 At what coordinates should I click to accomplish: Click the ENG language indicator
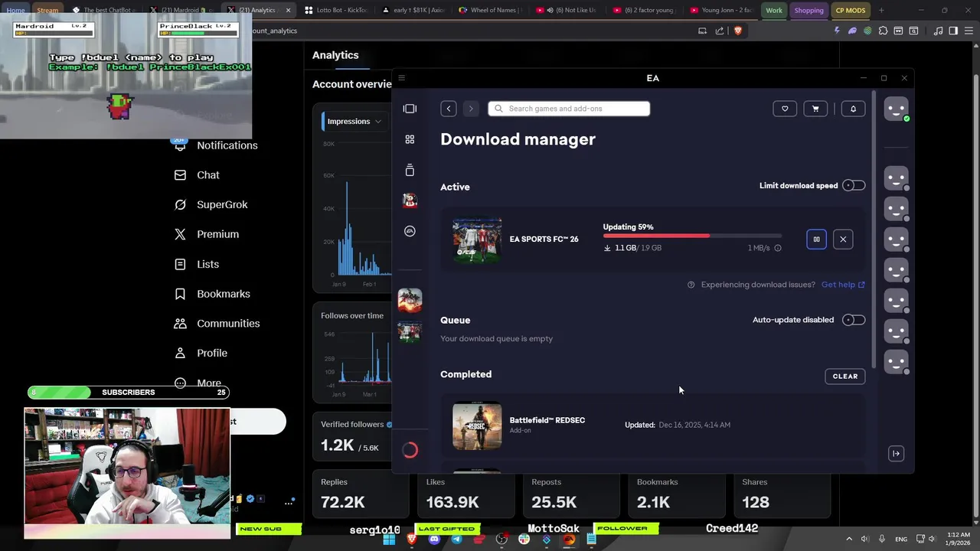coord(901,540)
